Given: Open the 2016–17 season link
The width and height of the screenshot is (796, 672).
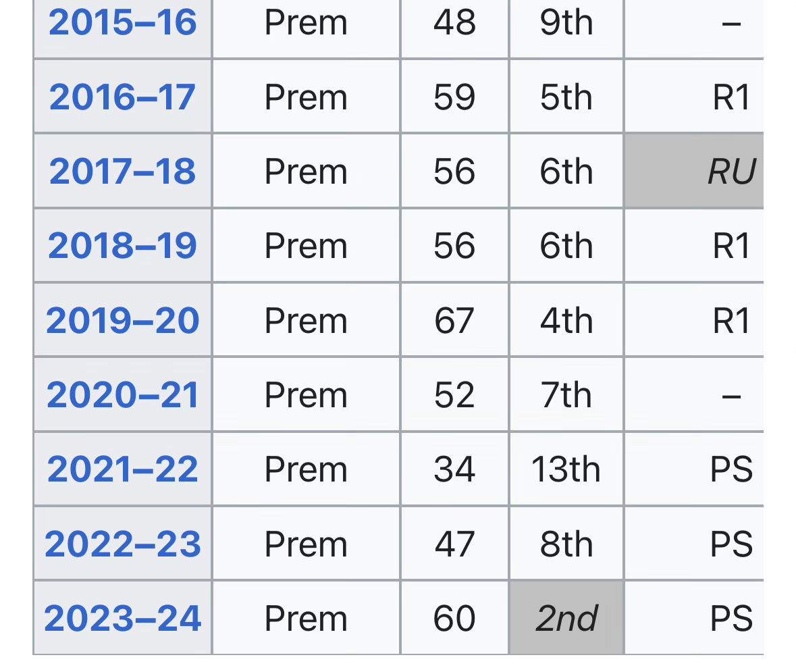Looking at the screenshot, I should pos(123,97).
